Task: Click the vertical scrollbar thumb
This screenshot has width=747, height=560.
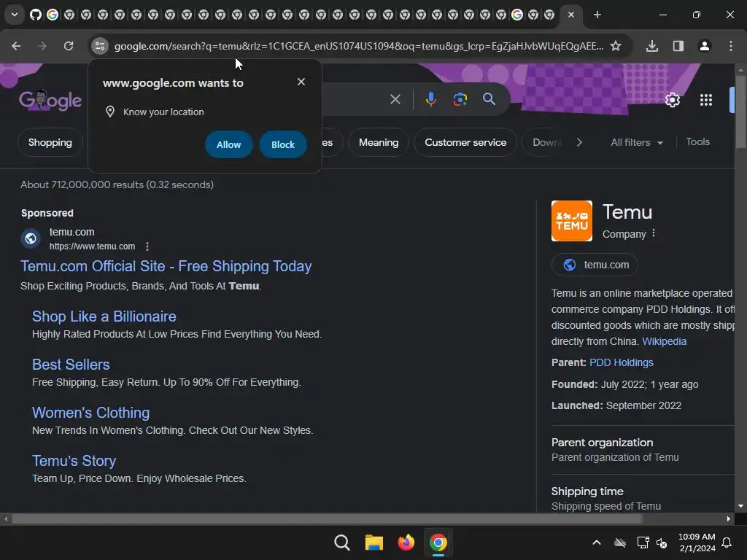Action: point(740,112)
